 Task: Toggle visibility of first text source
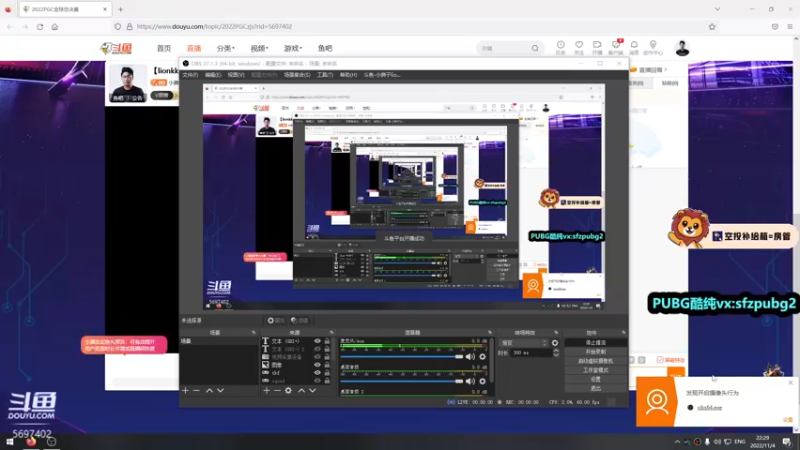tap(317, 341)
